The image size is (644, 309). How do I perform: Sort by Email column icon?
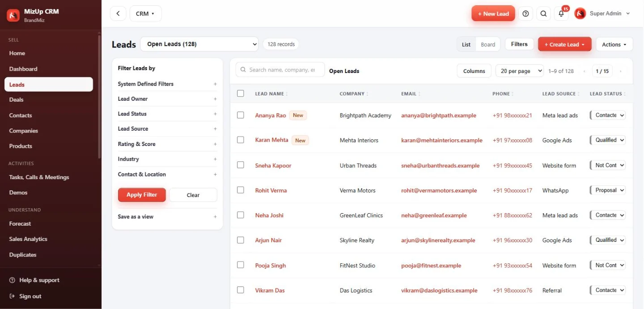(419, 94)
